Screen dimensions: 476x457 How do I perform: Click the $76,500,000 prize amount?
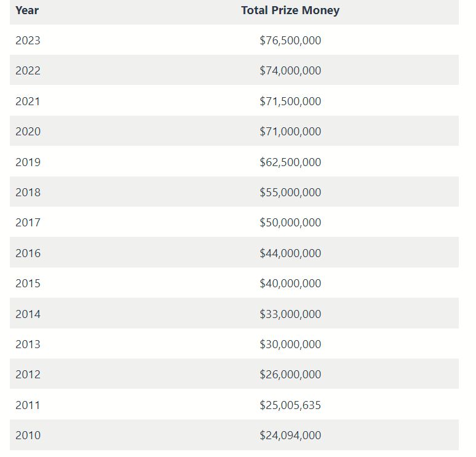(x=290, y=41)
